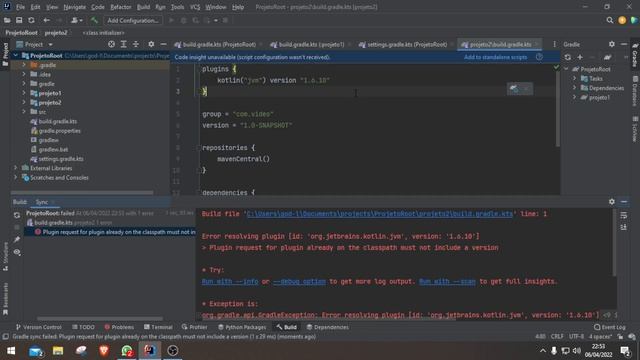
Task: Rerun sync icon in Build panel
Action: coord(17,215)
